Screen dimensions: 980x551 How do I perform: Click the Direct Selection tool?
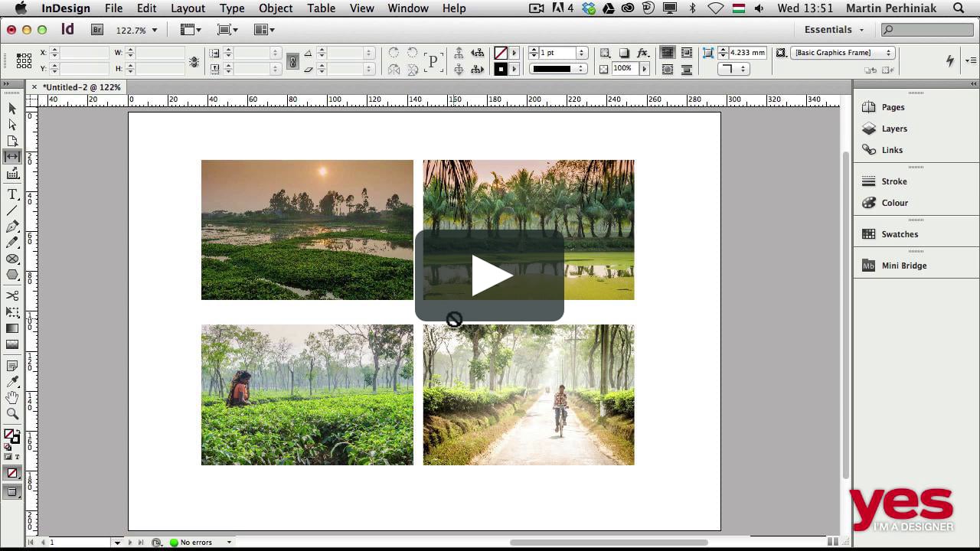(12, 124)
